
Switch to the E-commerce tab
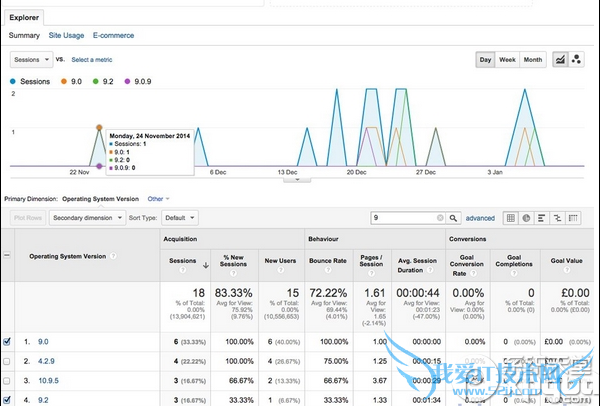tap(114, 36)
